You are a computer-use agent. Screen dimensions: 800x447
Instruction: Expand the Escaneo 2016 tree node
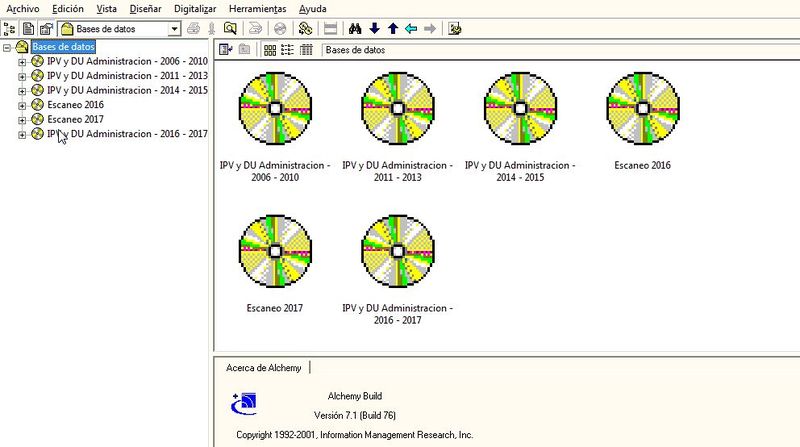point(21,106)
